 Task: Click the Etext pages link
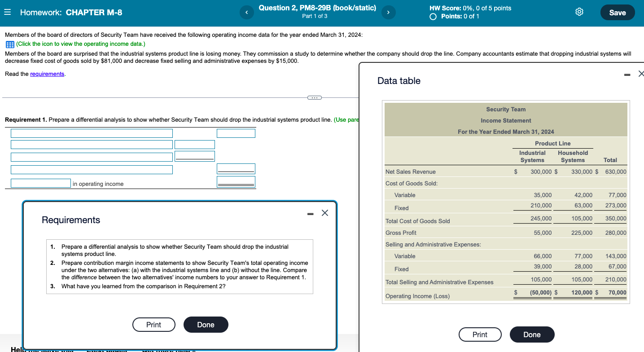point(107,350)
